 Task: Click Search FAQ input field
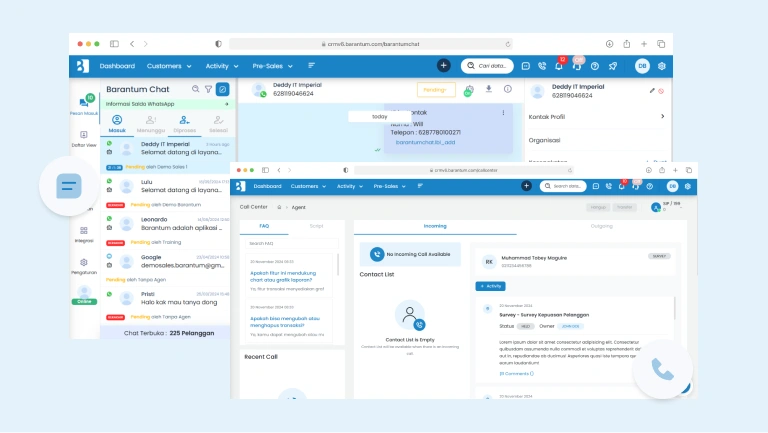pos(291,243)
